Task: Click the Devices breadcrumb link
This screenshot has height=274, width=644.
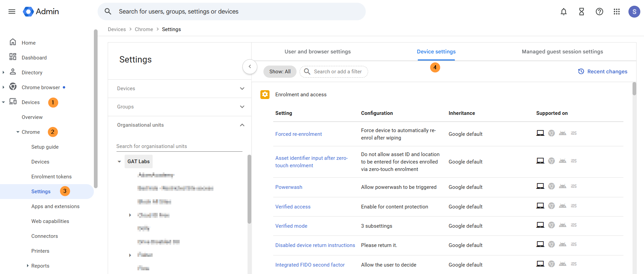Action: point(117,29)
